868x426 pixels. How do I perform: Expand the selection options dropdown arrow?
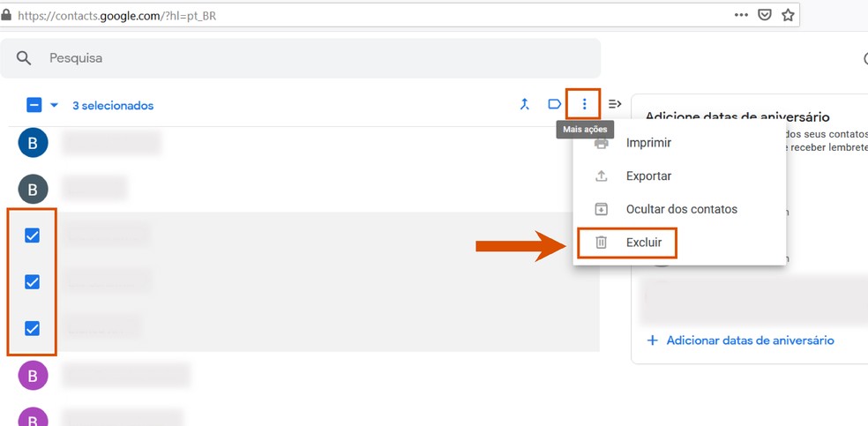click(x=54, y=105)
